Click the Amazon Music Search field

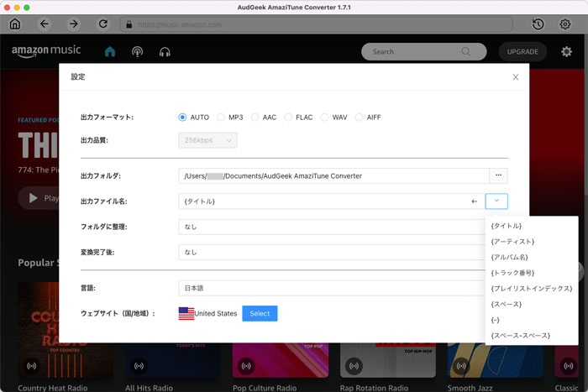423,52
